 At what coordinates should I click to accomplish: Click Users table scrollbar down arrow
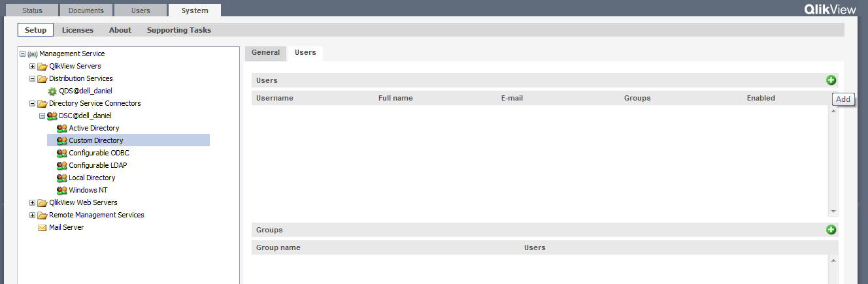tap(833, 212)
